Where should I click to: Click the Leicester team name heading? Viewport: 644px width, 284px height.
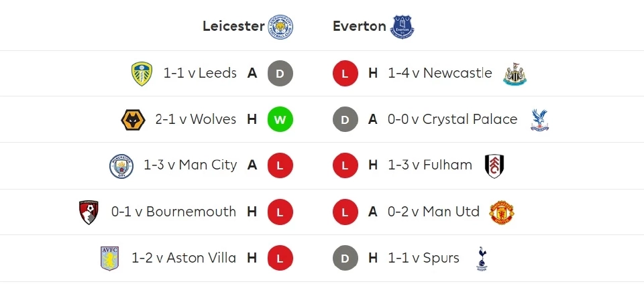[233, 27]
